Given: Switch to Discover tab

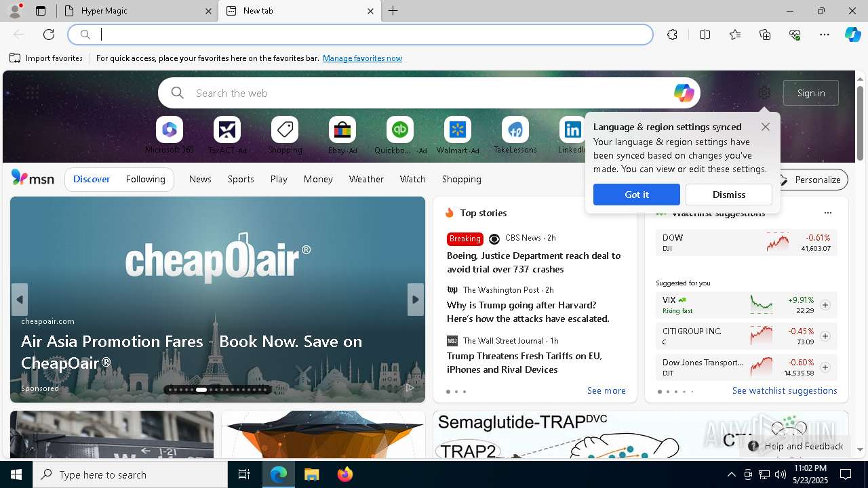Looking at the screenshot, I should [x=92, y=179].
